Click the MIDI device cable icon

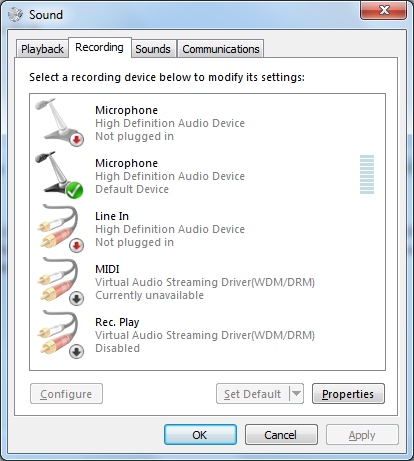click(59, 281)
